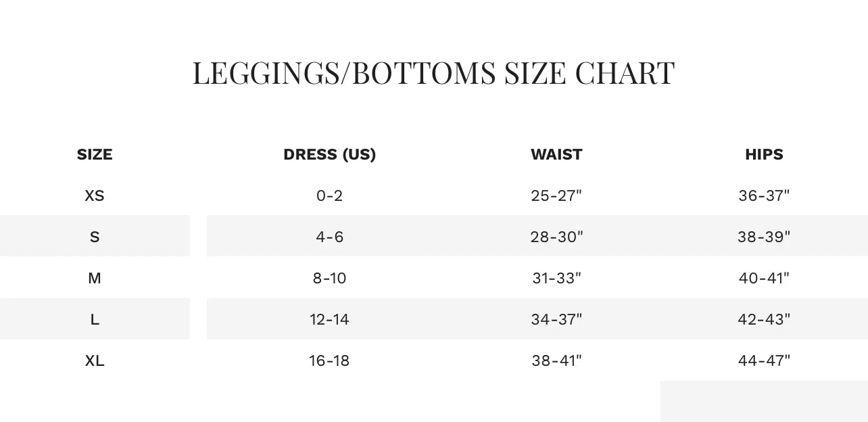Select the XL size cell
The width and height of the screenshot is (868, 422).
pos(95,360)
